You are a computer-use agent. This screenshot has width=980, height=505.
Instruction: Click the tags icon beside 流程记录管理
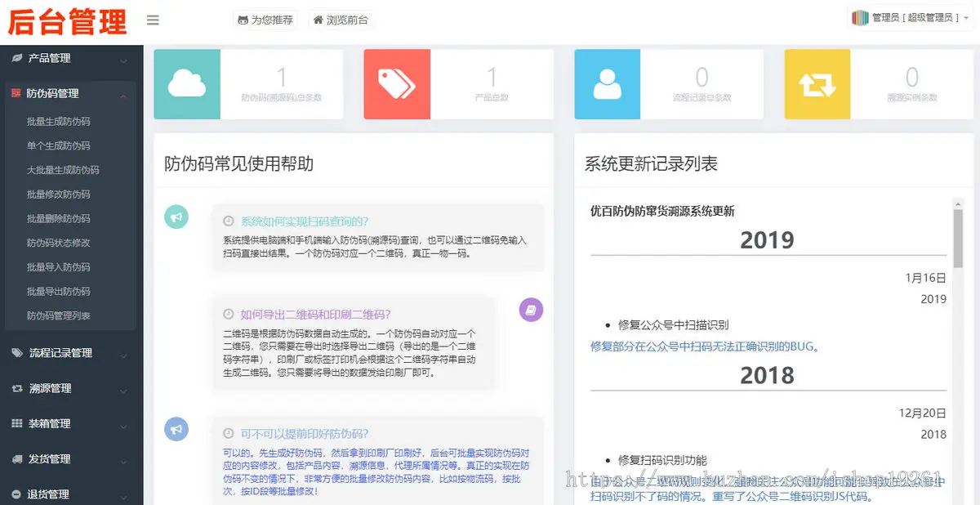[17, 353]
